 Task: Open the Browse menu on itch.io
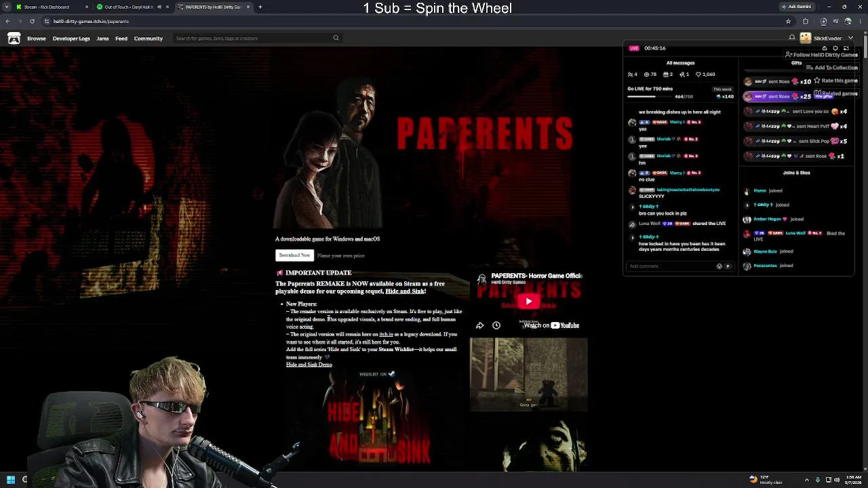[x=37, y=39]
